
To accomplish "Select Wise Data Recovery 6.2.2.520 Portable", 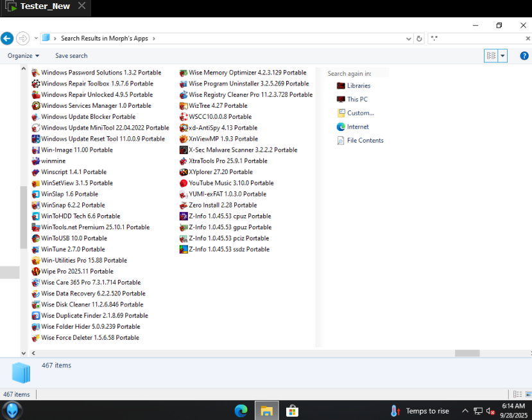I will (x=89, y=293).
